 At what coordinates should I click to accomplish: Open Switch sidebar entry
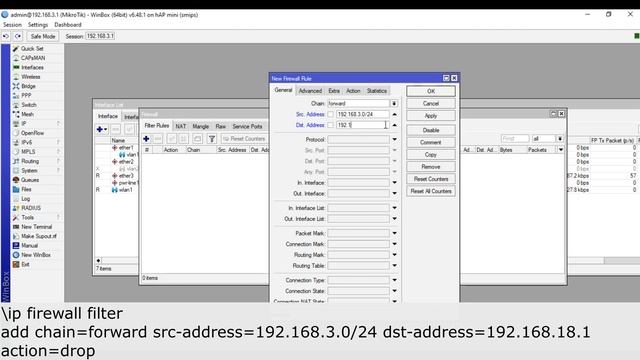click(29, 105)
